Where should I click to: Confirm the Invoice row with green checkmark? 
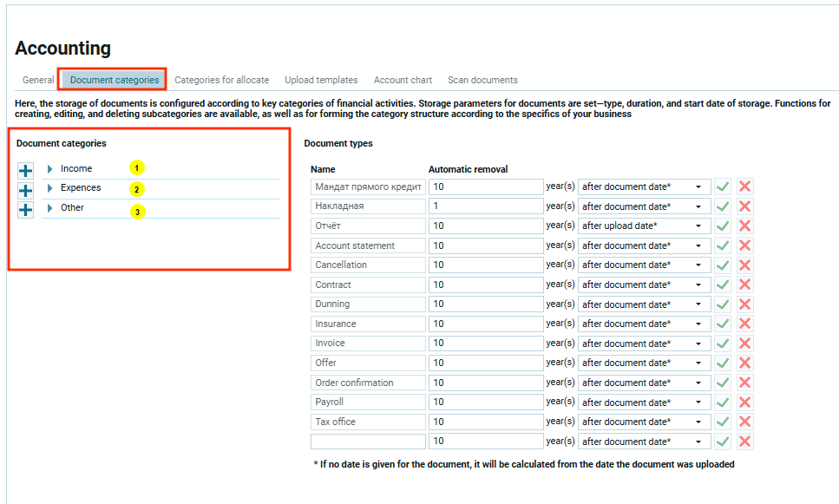[x=722, y=344]
